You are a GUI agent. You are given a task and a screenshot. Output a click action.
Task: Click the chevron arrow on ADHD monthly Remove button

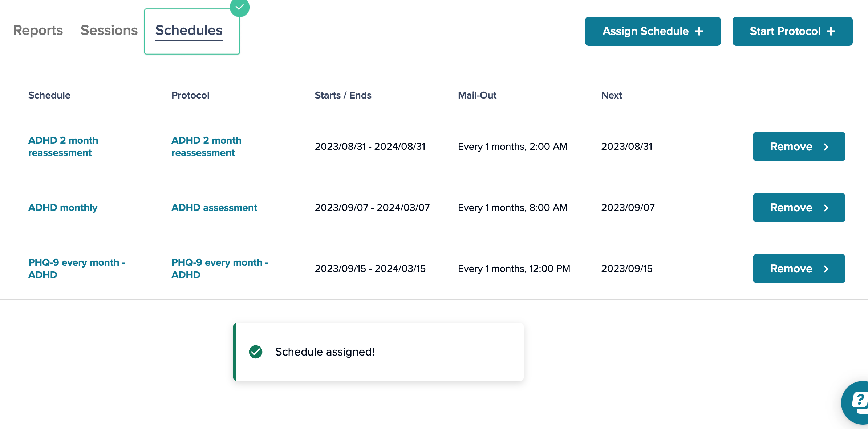tap(826, 208)
